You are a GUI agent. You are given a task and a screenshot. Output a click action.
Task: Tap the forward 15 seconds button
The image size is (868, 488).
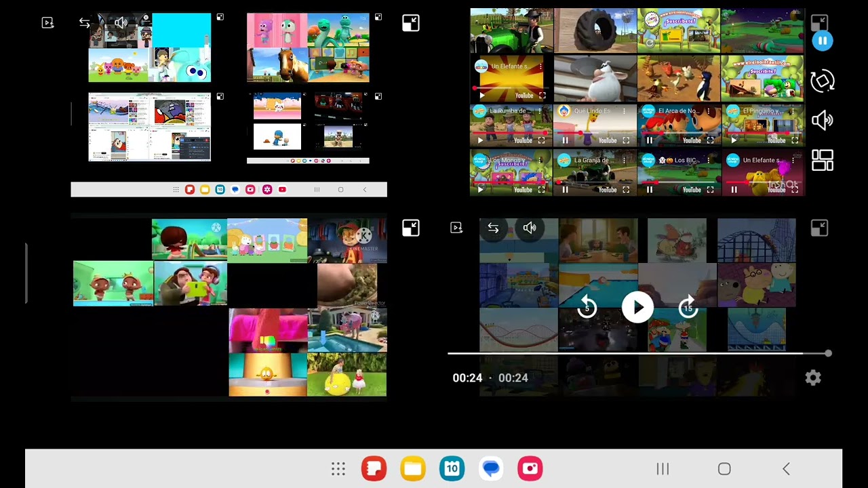[688, 308]
